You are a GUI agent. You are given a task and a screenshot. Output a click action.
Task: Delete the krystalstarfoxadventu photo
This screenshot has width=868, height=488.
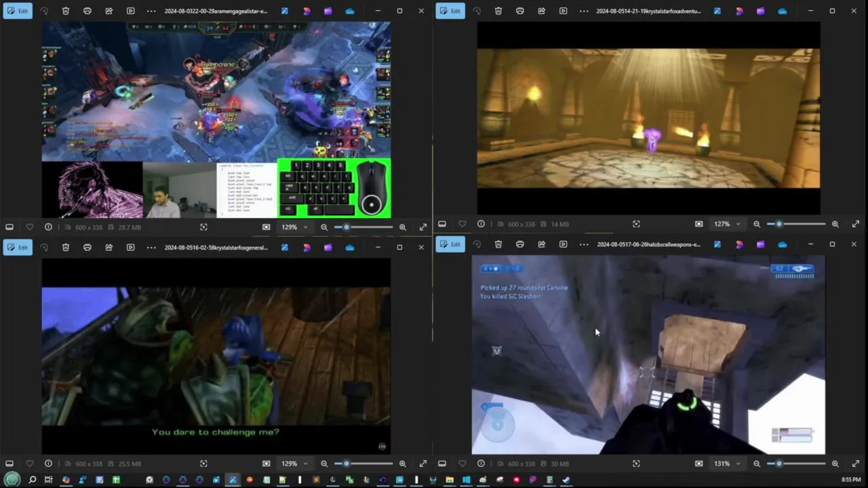click(498, 11)
